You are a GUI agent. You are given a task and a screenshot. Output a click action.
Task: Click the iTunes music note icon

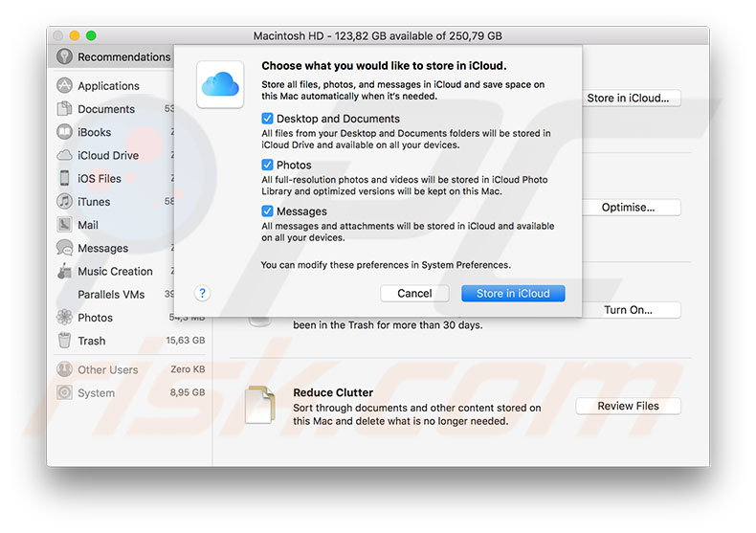click(x=64, y=202)
